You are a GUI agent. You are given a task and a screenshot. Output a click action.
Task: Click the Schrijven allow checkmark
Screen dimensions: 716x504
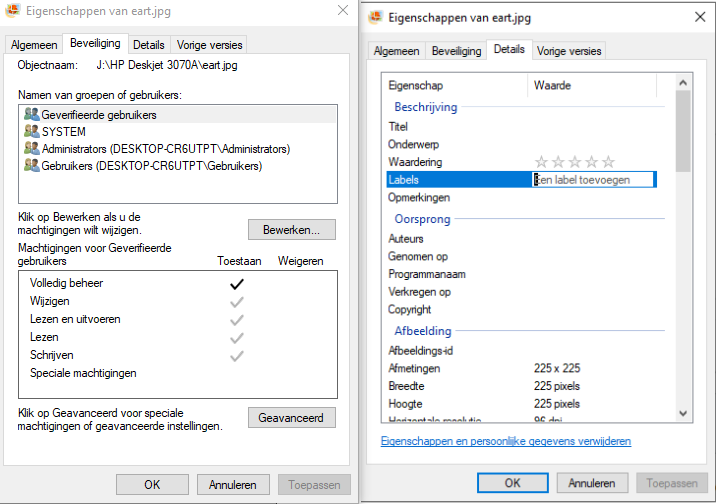(x=237, y=356)
